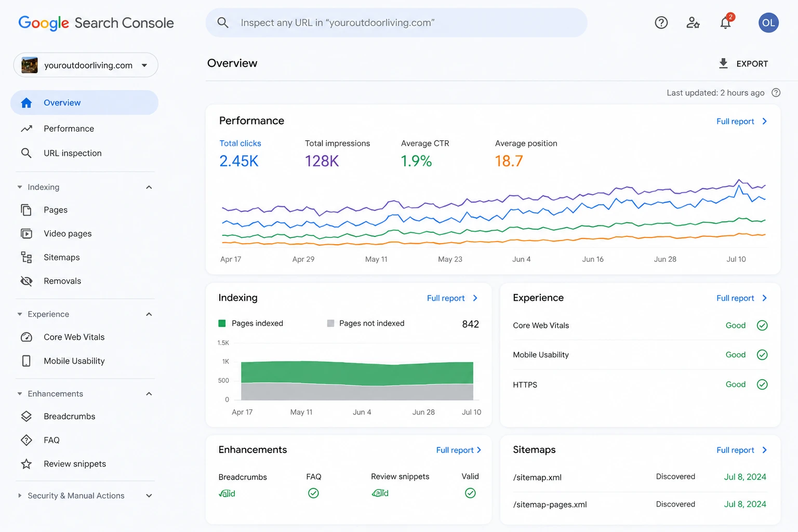Viewport: 798px width, 532px height.
Task: Click the search magnifier in URL bar
Action: [x=223, y=22]
